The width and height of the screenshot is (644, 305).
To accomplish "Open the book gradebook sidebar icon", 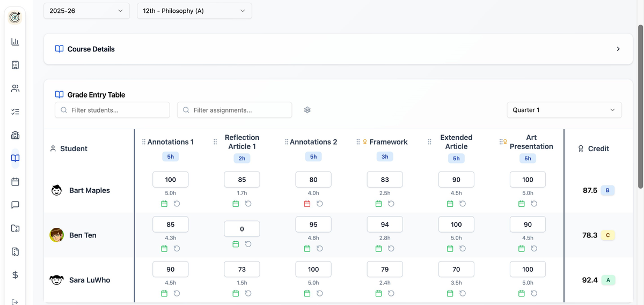I will pos(15,158).
